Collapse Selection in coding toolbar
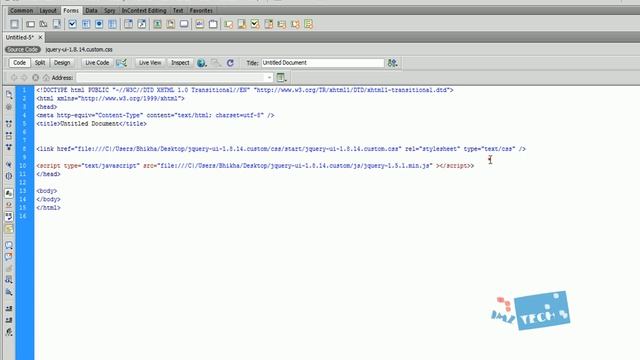The image size is (640, 360). [x=9, y=136]
